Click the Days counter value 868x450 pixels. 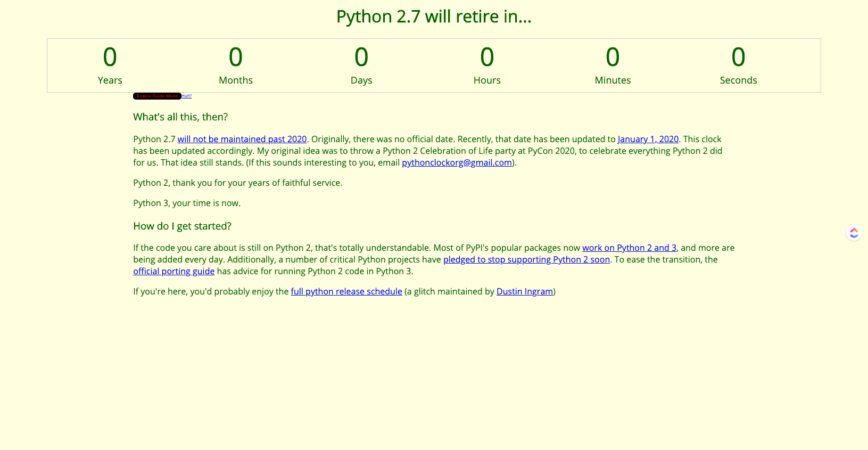click(x=361, y=57)
